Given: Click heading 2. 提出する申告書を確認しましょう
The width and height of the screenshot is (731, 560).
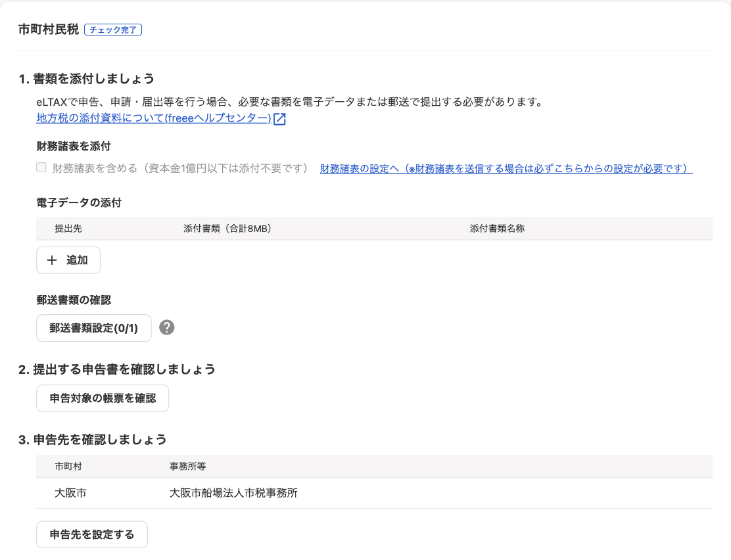Looking at the screenshot, I should coord(117,369).
